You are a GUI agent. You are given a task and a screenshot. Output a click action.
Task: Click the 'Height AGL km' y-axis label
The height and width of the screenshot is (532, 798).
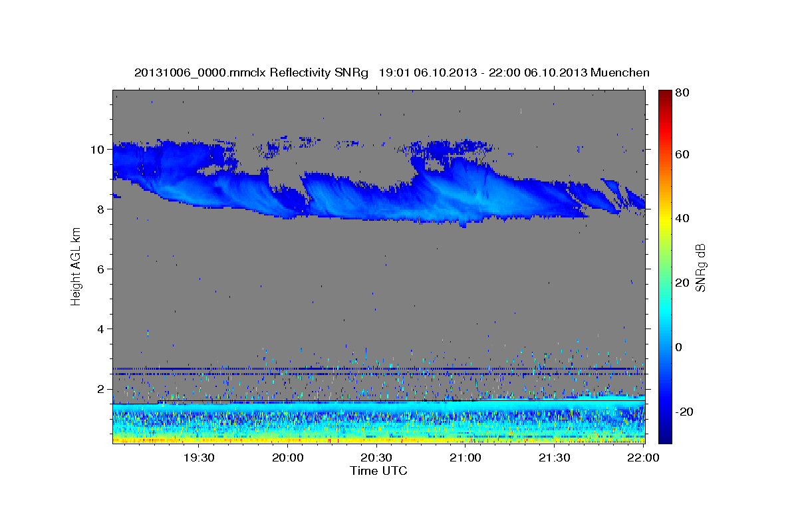click(76, 265)
